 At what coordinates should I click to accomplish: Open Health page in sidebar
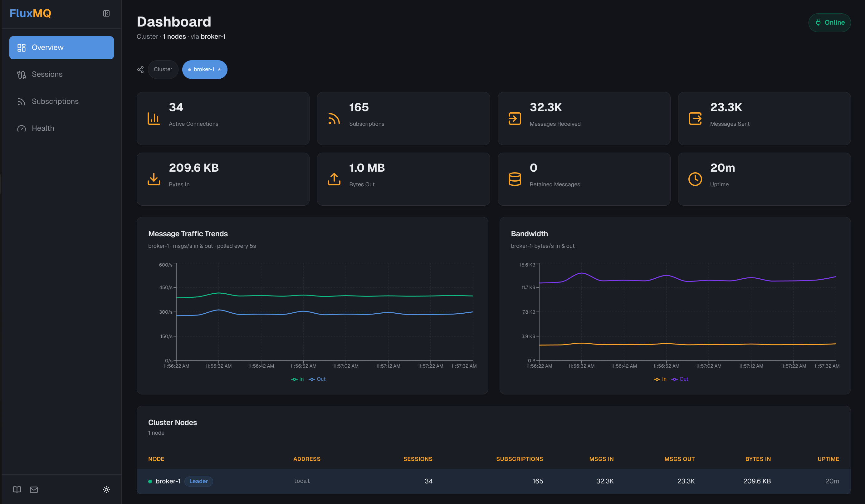click(61, 128)
